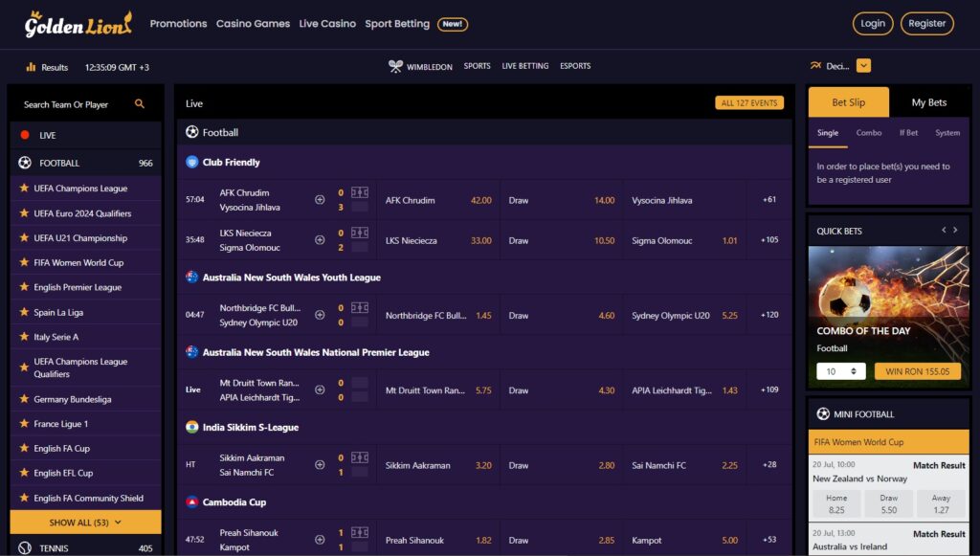This screenshot has width=980, height=556.
Task: Open the Live Casino menu
Action: click(x=327, y=24)
